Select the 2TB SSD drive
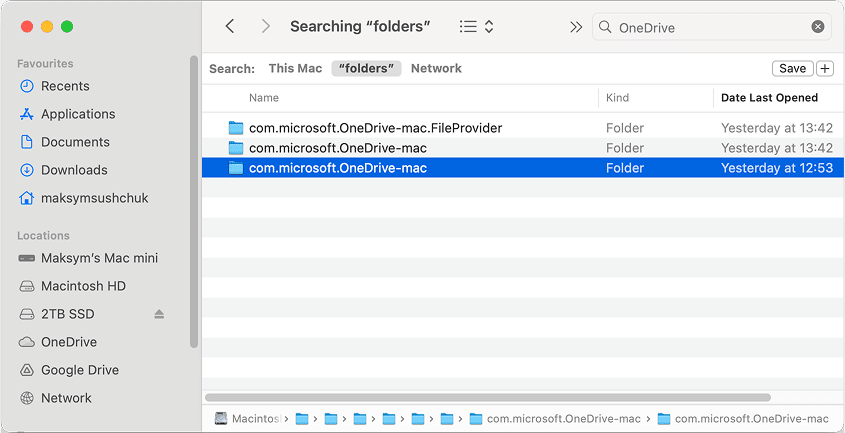The image size is (845, 433). click(x=67, y=314)
